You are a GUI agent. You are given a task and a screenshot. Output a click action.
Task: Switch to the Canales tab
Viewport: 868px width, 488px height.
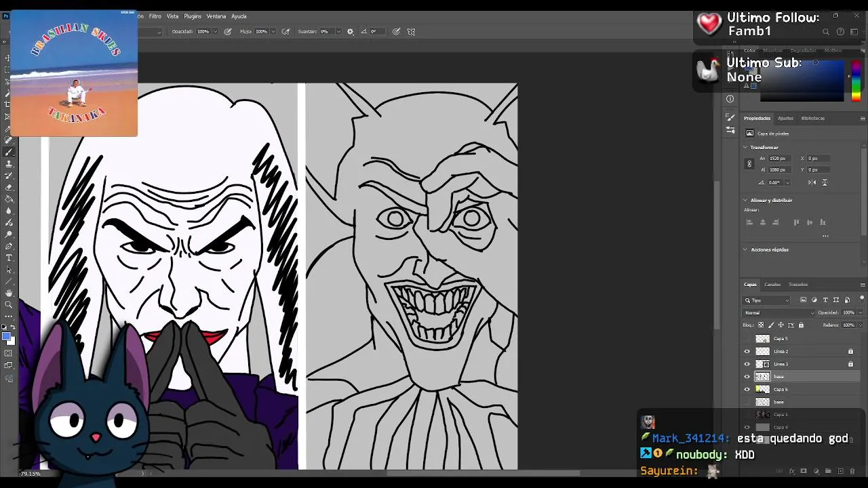pyautogui.click(x=772, y=285)
